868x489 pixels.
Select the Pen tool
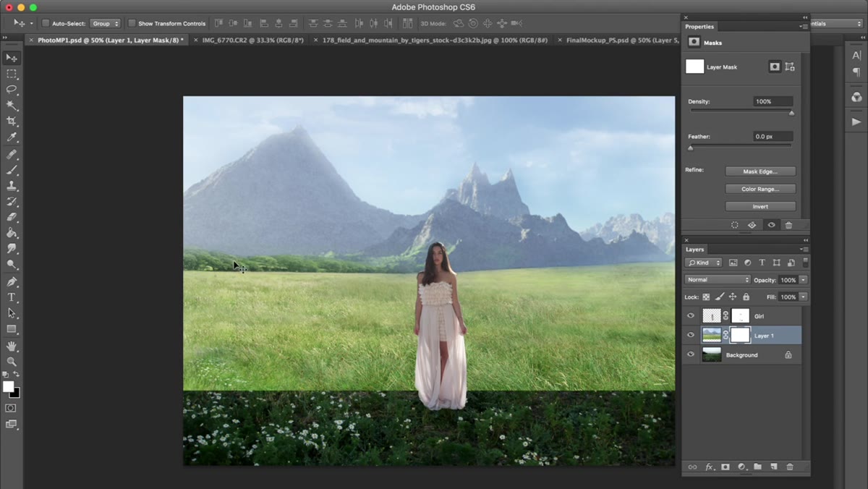point(12,281)
